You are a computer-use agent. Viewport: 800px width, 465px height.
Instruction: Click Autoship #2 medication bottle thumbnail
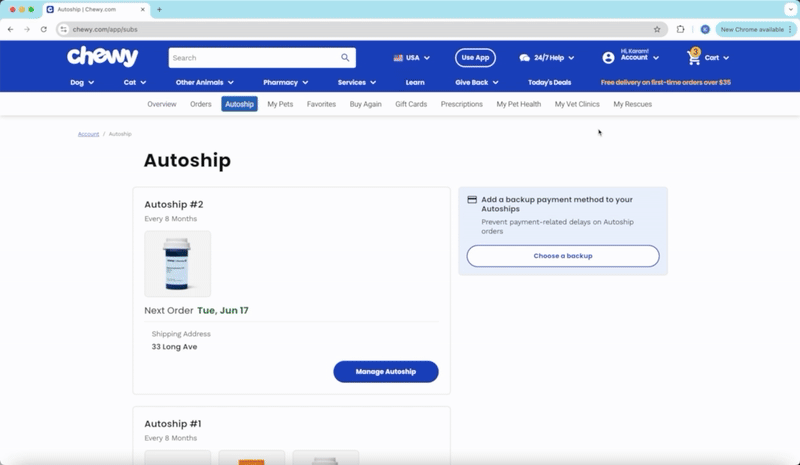coord(178,263)
